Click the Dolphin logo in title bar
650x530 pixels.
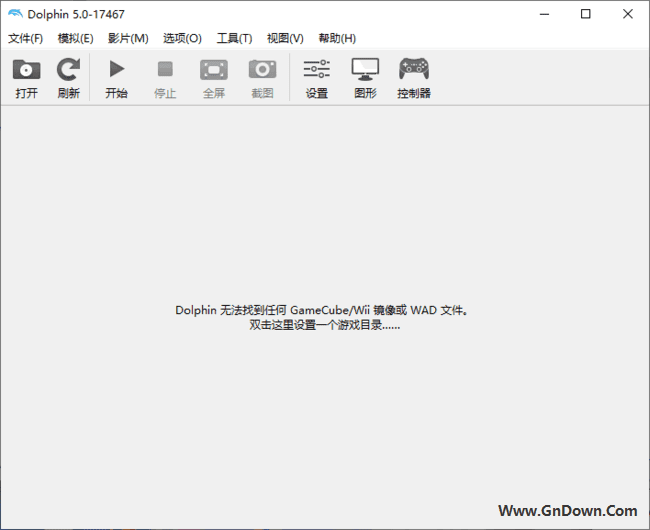[x=15, y=13]
